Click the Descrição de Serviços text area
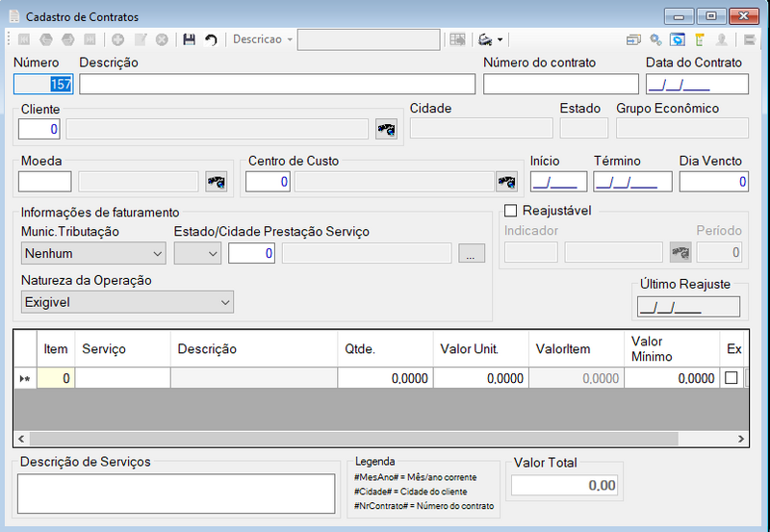Viewport: 770px width, 532px height. point(176,494)
